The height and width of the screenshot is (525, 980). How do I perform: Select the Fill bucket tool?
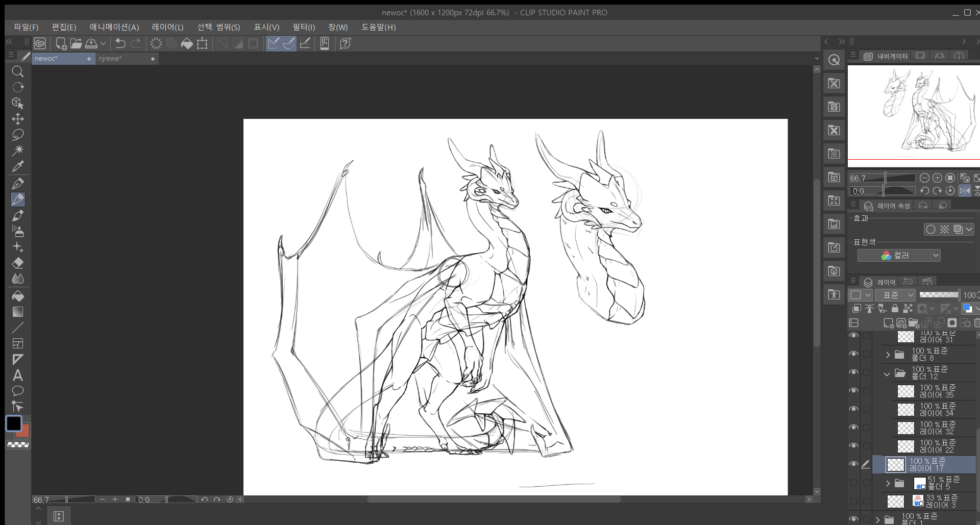(x=18, y=296)
